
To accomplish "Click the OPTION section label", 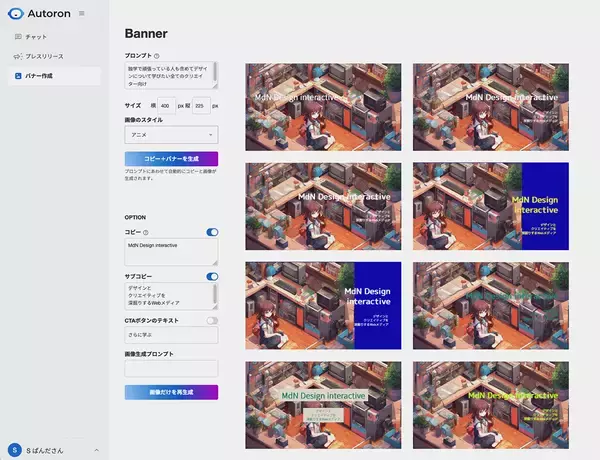I will pyautogui.click(x=135, y=217).
